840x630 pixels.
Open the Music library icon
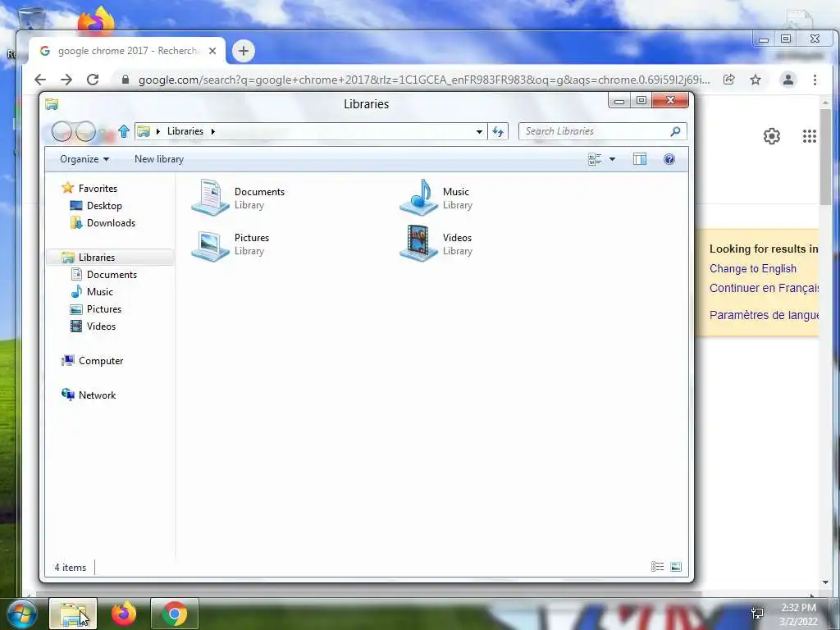[419, 198]
